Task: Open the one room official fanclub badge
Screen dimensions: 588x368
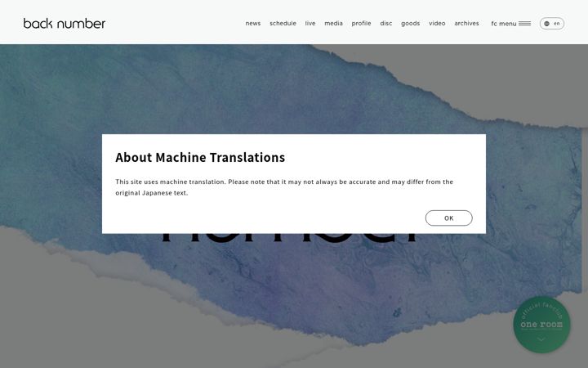Action: click(541, 325)
